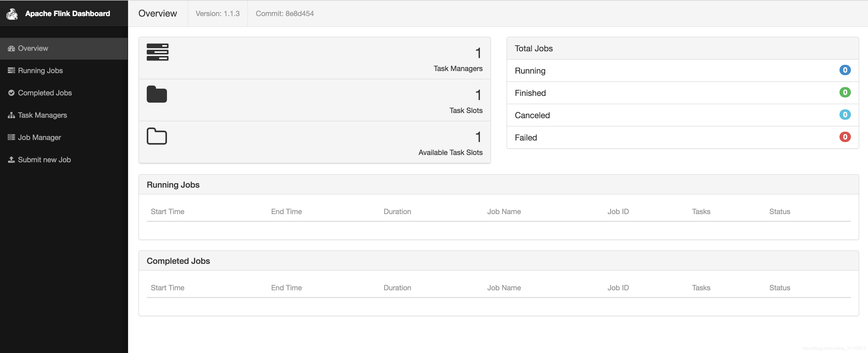
Task: Click the Running Jobs sidebar icon
Action: 11,70
